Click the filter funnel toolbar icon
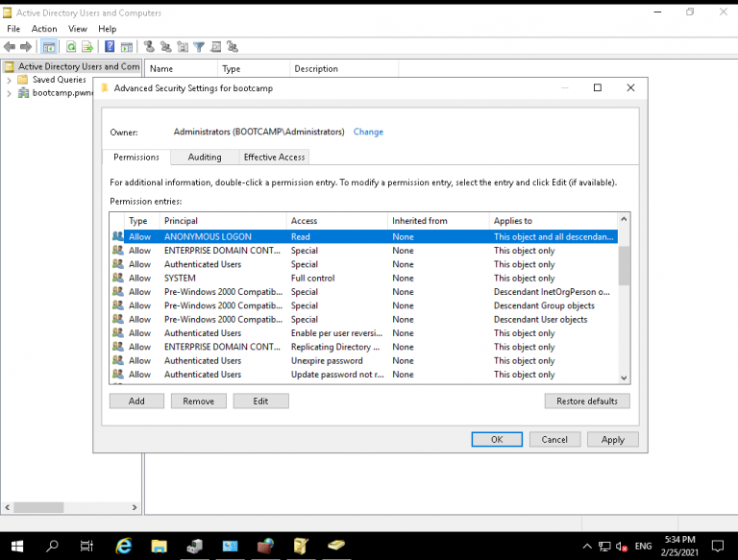738x560 pixels. pos(199,46)
